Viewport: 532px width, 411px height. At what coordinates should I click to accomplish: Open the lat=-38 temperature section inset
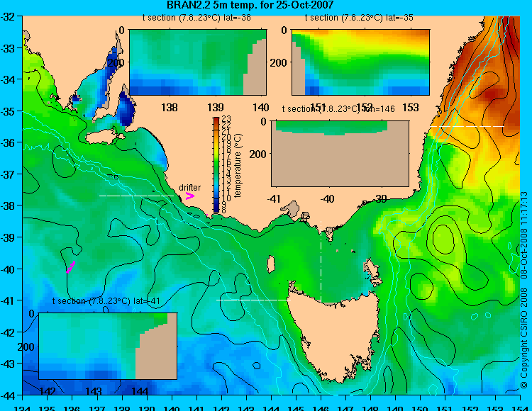tap(198, 62)
